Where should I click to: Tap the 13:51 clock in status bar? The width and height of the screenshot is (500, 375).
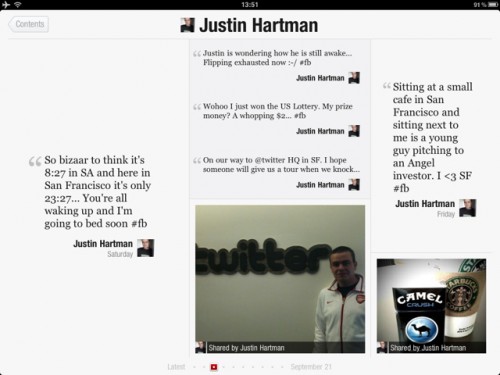click(250, 5)
